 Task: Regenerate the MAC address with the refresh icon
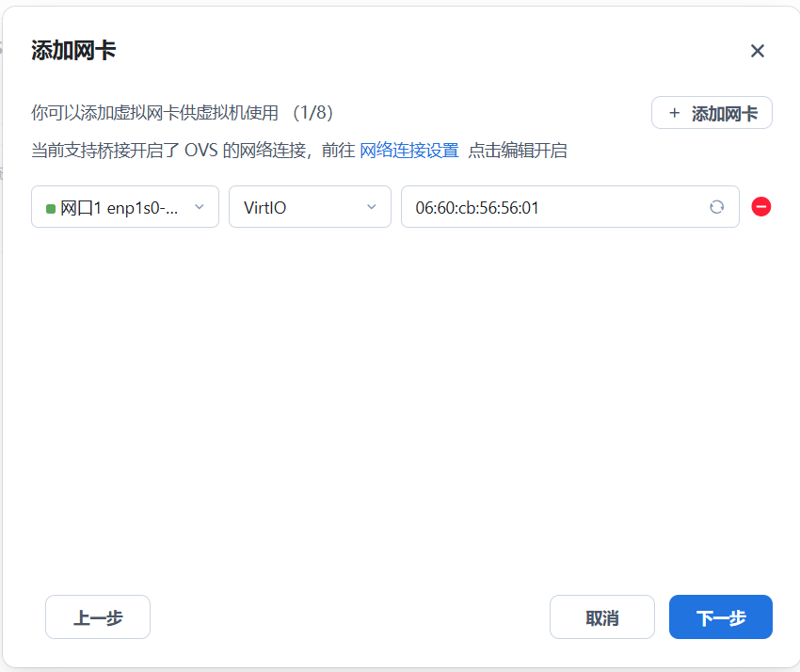click(716, 207)
